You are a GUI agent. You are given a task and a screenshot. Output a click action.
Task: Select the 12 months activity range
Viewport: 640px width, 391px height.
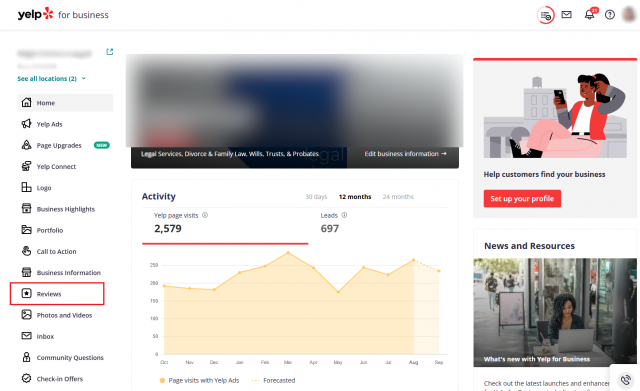click(355, 197)
